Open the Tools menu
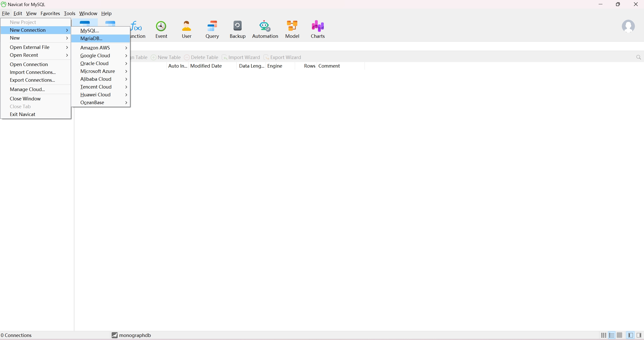 (70, 13)
